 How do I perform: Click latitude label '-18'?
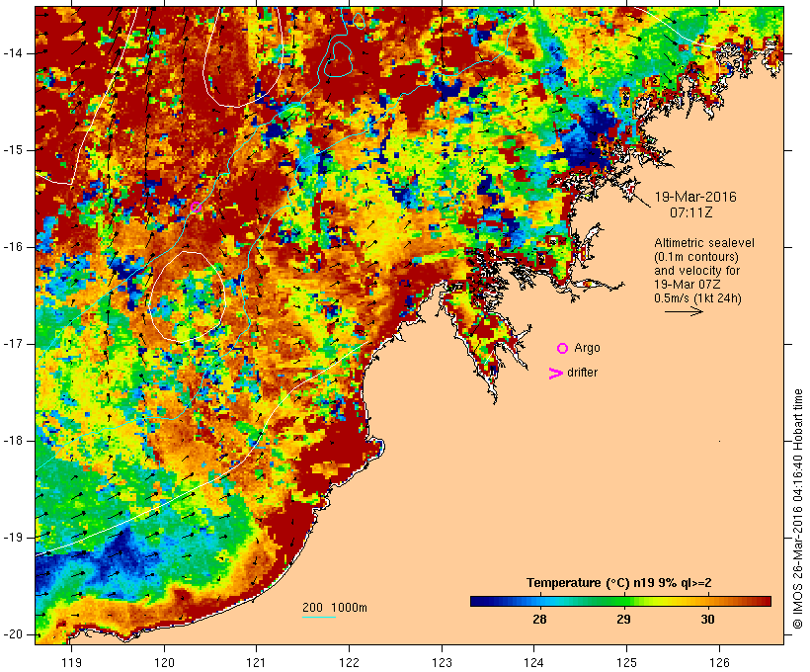pos(13,441)
